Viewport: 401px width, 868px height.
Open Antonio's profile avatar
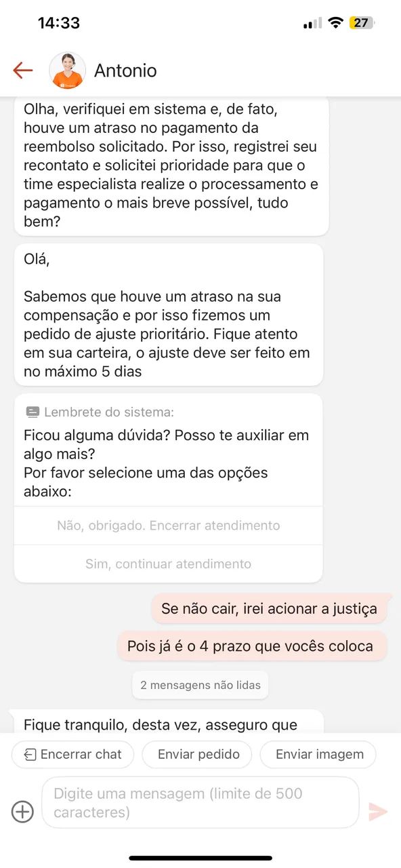coord(67,68)
